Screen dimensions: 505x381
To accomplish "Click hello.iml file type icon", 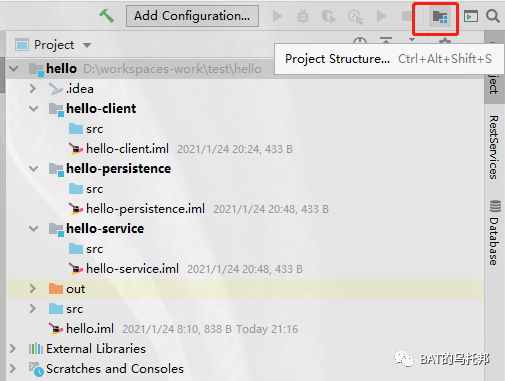I will (x=56, y=329).
